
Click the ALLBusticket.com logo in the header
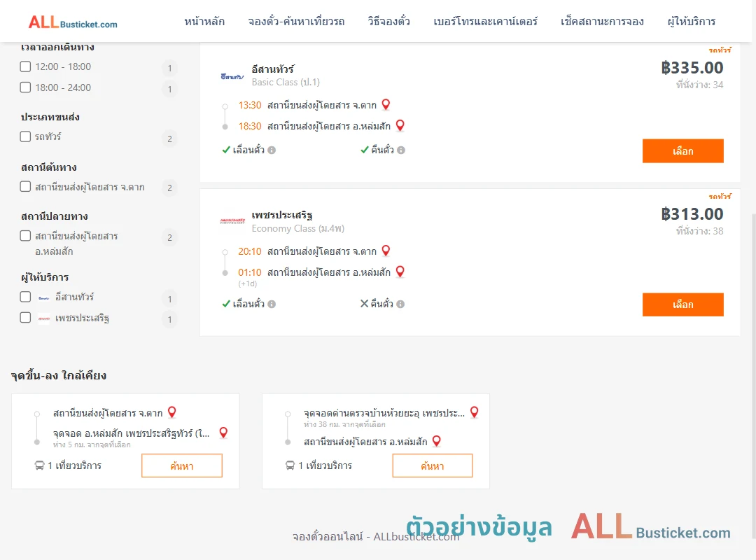(x=73, y=22)
